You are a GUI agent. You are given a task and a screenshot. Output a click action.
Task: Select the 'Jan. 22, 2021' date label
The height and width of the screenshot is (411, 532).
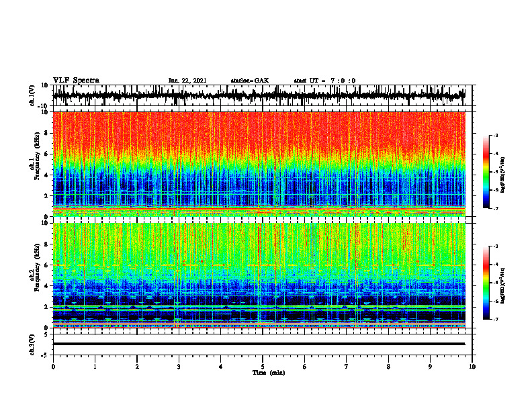pos(187,81)
